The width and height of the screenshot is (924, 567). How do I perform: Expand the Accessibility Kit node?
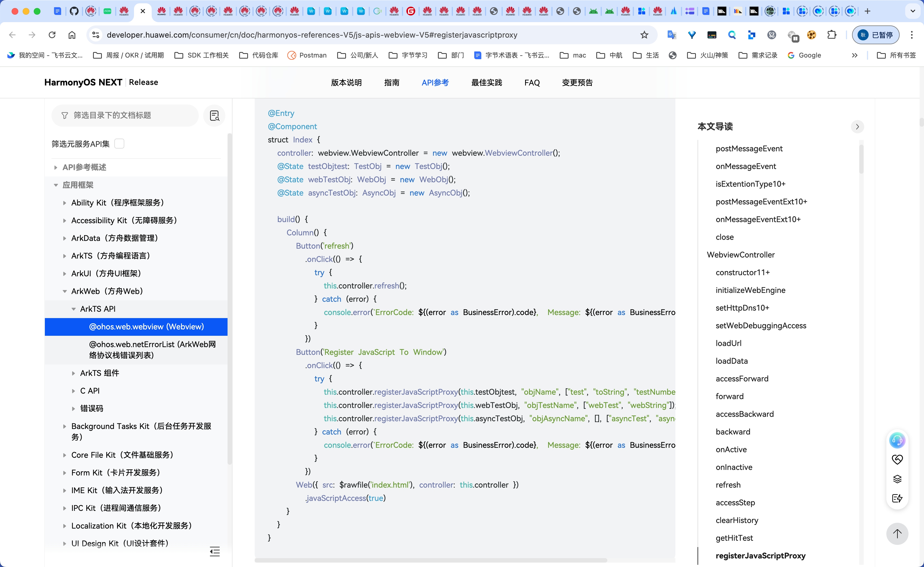[x=64, y=220]
